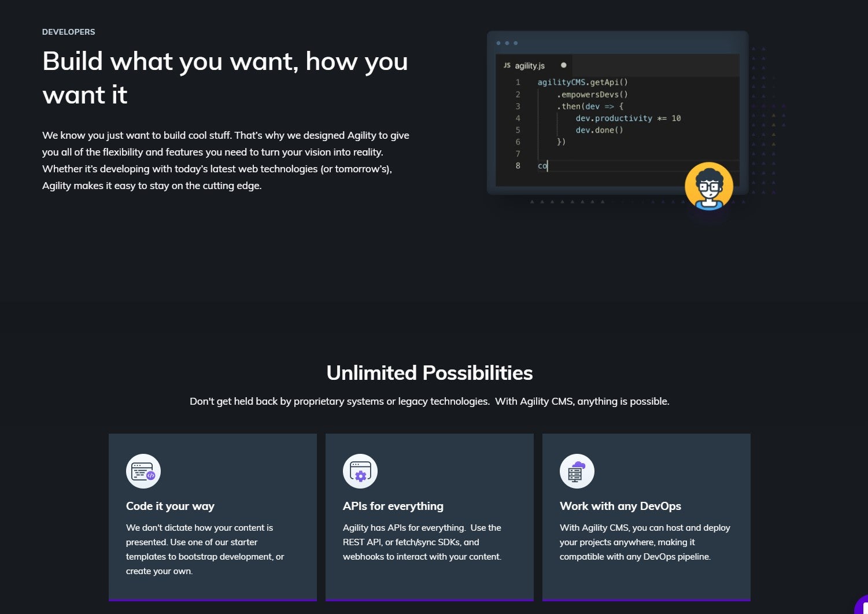The width and height of the screenshot is (868, 614).
Task: Click the .then(dev => { code line
Action: [x=590, y=106]
